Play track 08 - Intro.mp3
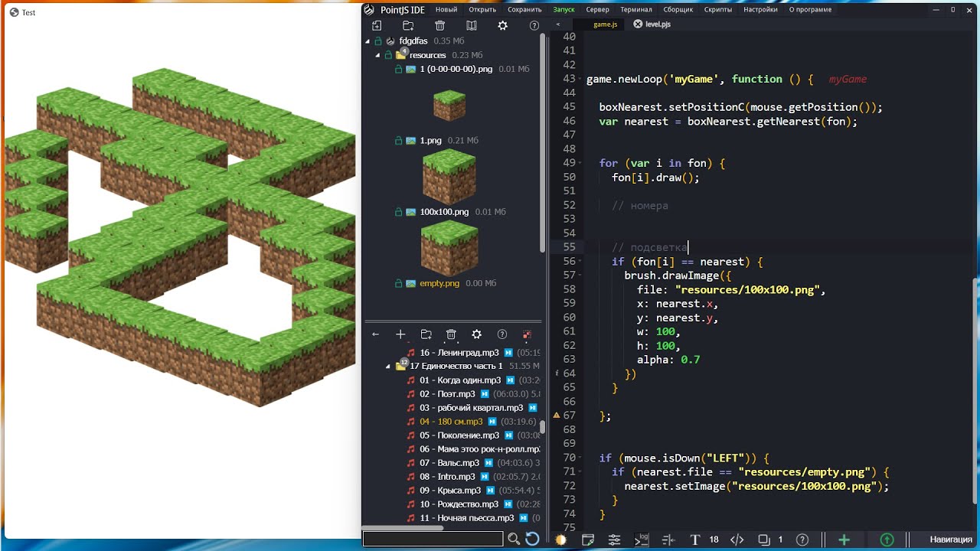This screenshot has width=980, height=551. pos(484,477)
